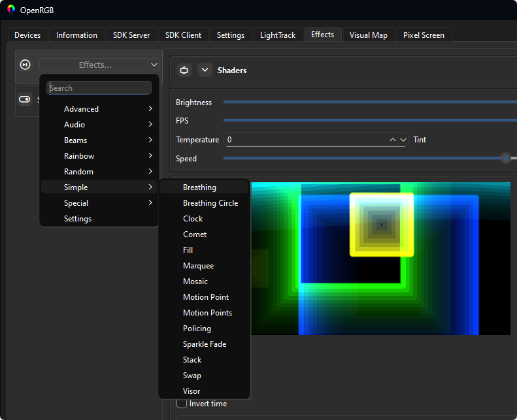The width and height of the screenshot is (517, 420).
Task: Choose the Stack effect
Action: coord(204,360)
